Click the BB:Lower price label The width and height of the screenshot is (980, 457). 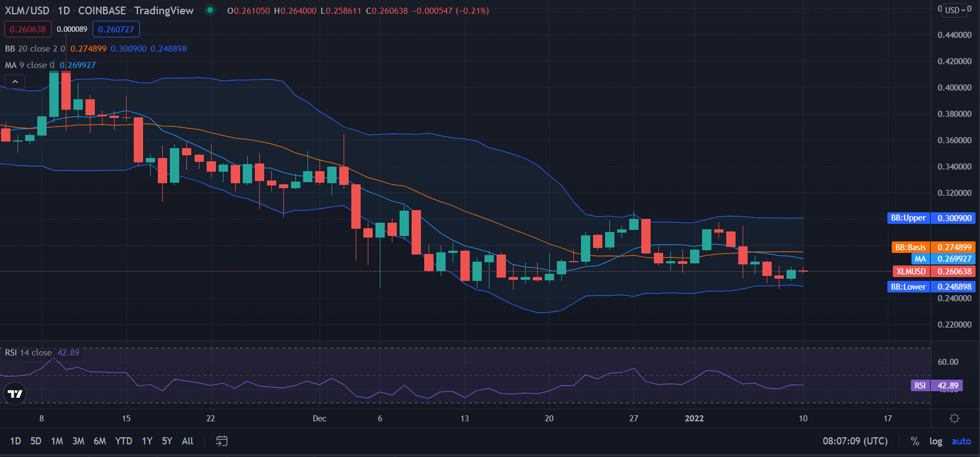(932, 286)
